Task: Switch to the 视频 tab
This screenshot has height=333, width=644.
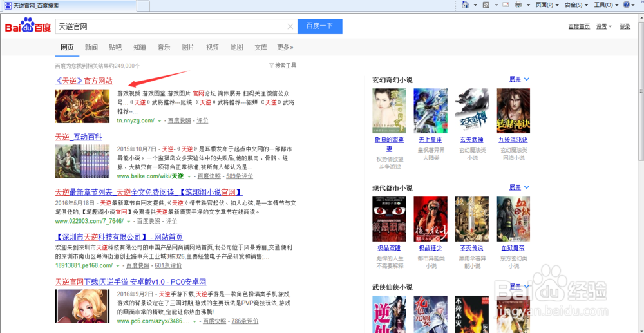Action: pos(213,47)
